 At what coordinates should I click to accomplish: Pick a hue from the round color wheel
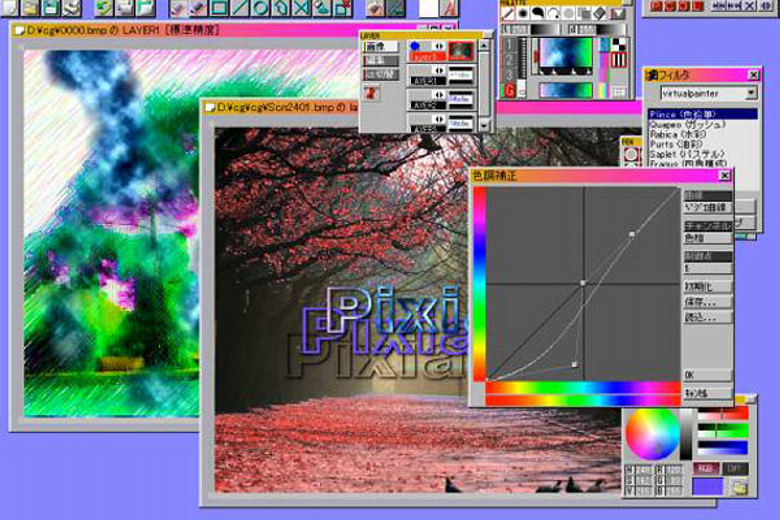coord(652,433)
